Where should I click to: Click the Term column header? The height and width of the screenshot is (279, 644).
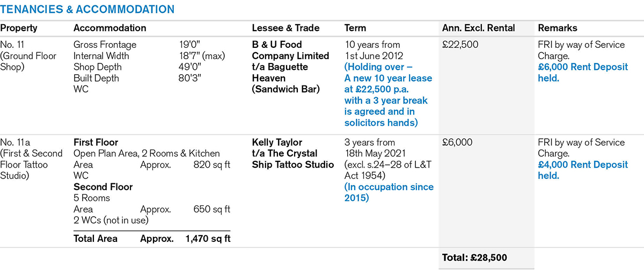[x=355, y=28]
